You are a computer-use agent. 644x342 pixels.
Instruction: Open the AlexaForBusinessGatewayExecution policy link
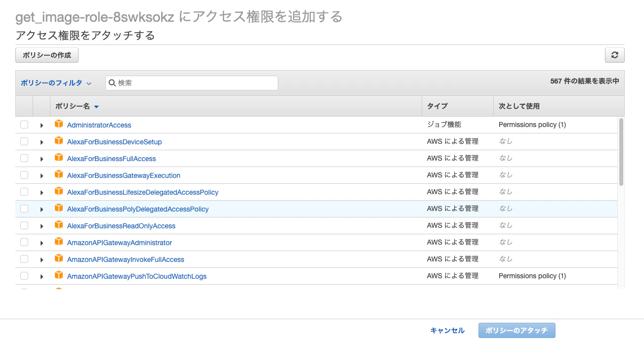tap(123, 175)
